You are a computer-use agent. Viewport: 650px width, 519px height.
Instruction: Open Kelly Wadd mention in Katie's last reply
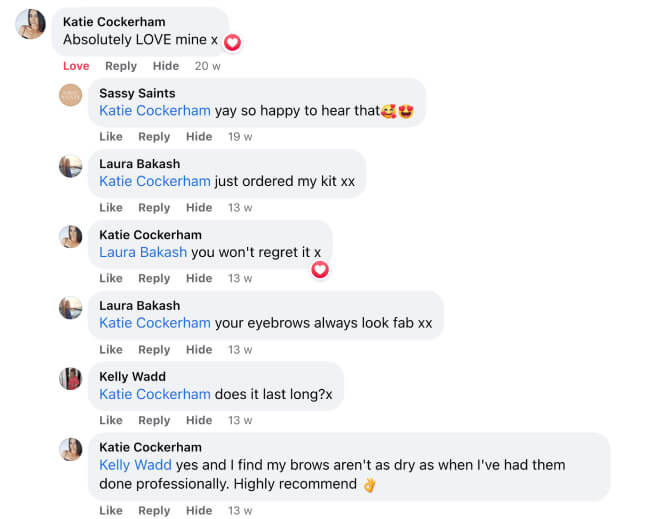[135, 465]
